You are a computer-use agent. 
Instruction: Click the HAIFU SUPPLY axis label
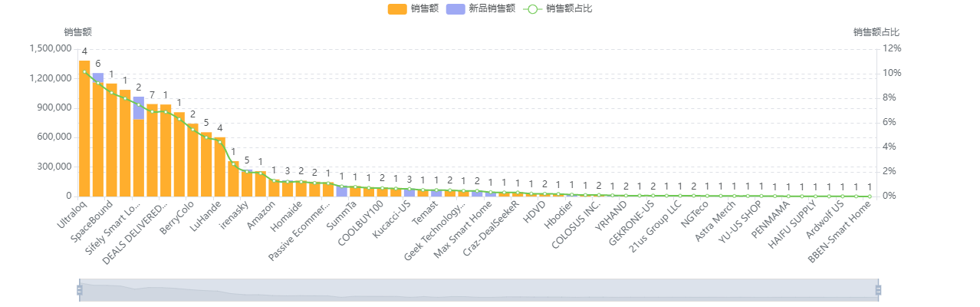791,226
